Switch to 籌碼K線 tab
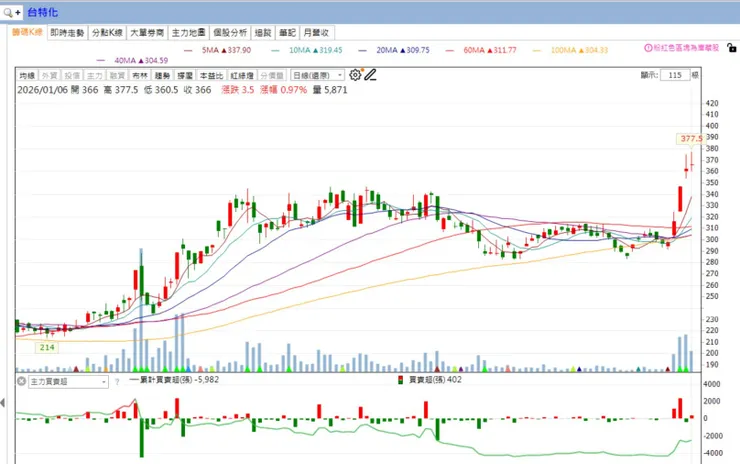The height and width of the screenshot is (464, 740). [x=27, y=32]
